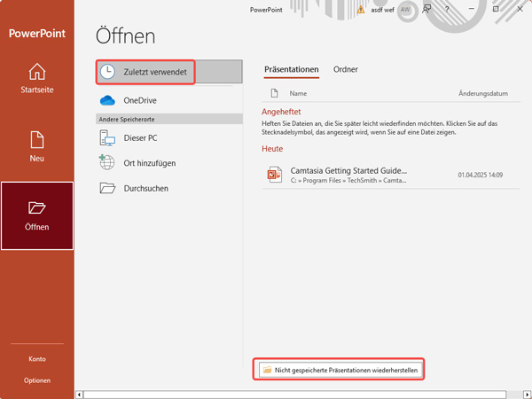The image size is (532, 399).
Task: Switch to Präsentationen tab
Action: (292, 69)
